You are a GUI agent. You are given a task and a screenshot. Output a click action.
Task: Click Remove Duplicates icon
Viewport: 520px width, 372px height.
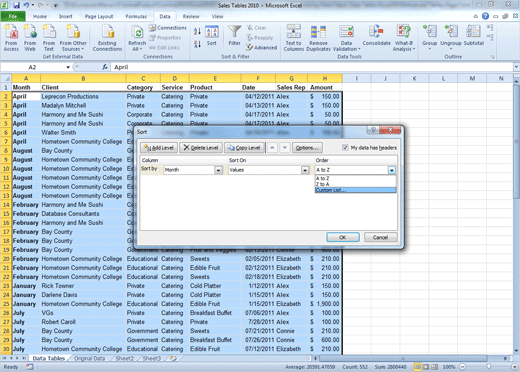(x=318, y=38)
